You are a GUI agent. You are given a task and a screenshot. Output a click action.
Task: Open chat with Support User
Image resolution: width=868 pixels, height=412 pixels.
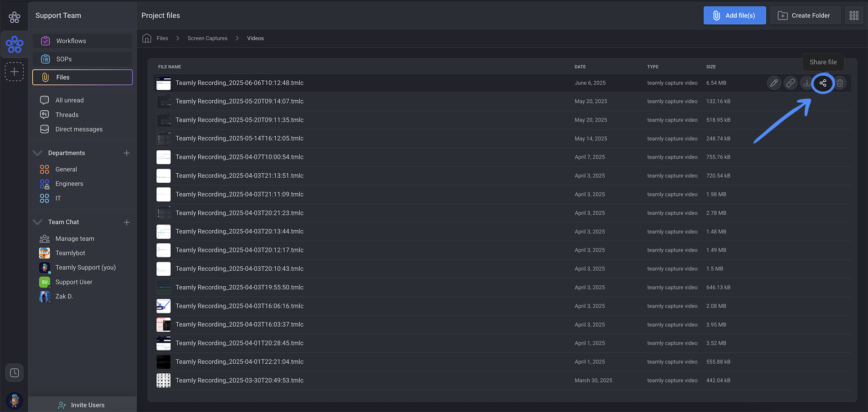point(74,282)
